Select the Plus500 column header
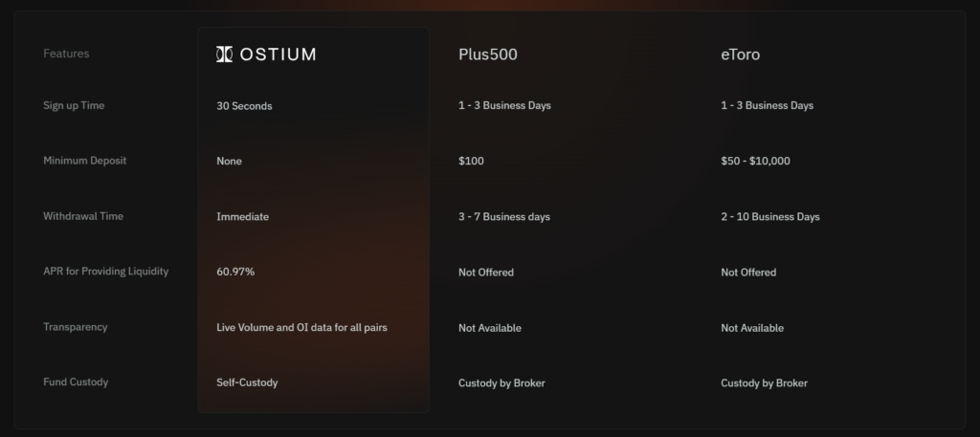The height and width of the screenshot is (437, 980). [488, 55]
